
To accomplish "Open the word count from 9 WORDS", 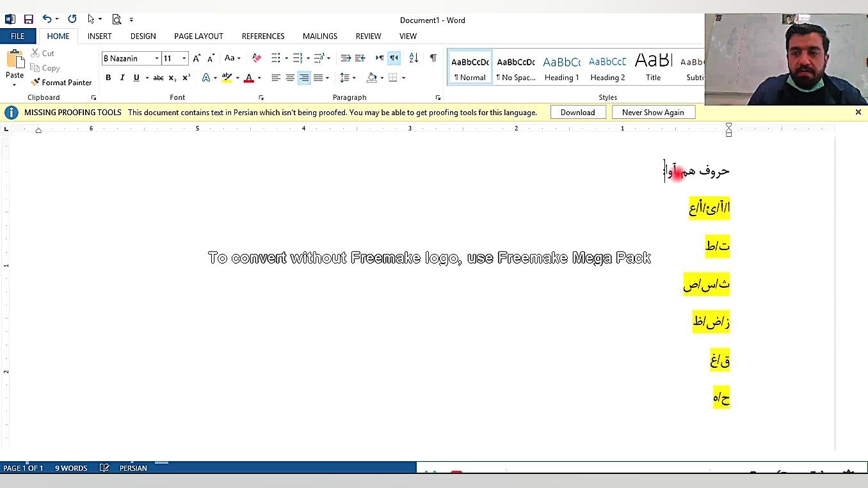I will coord(71,468).
